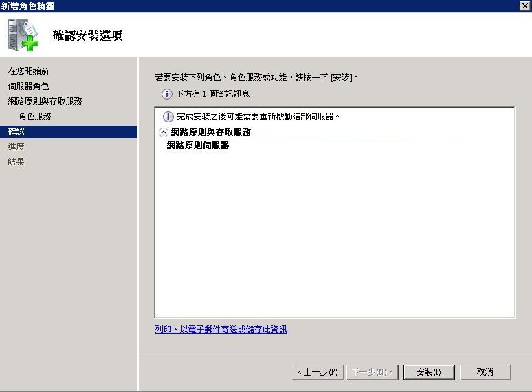Screen dimensions: 532x392
Task: Click info icon beside restart warning message
Action: point(168,117)
